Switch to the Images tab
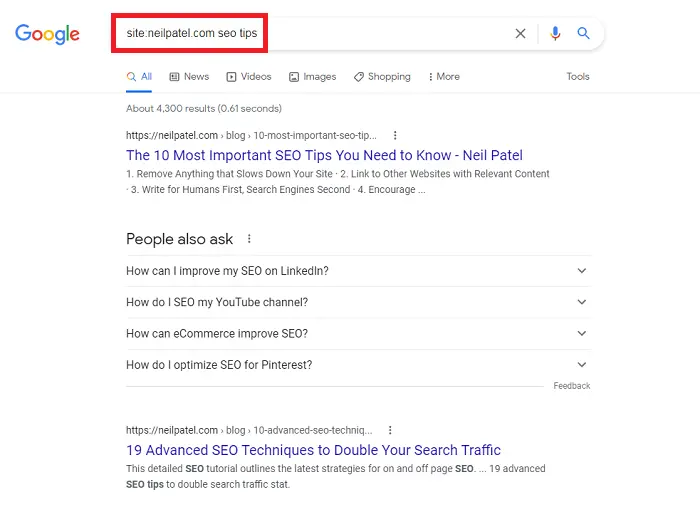Viewport: 700px width, 507px height. (312, 77)
